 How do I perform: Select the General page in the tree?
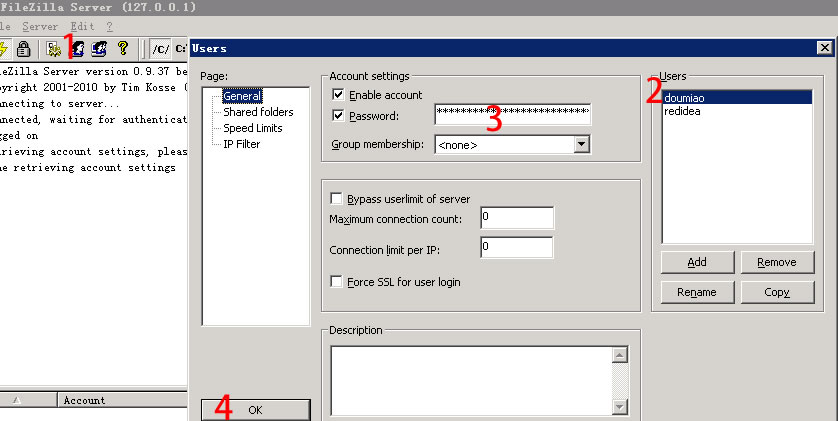(x=242, y=96)
